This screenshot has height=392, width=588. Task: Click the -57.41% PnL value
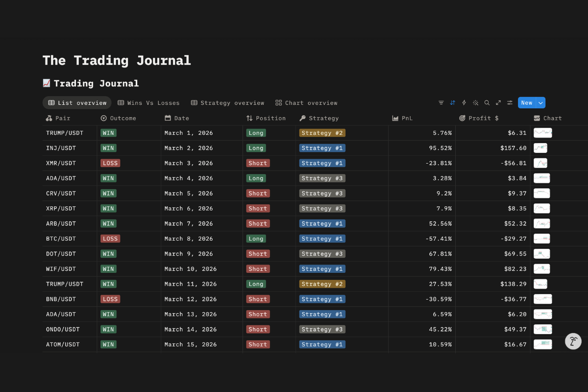coord(438,239)
